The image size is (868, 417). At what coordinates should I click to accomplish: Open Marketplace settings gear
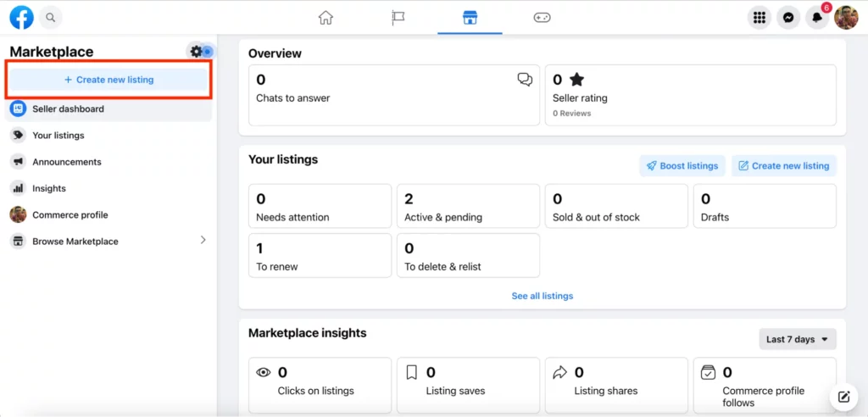tap(197, 52)
